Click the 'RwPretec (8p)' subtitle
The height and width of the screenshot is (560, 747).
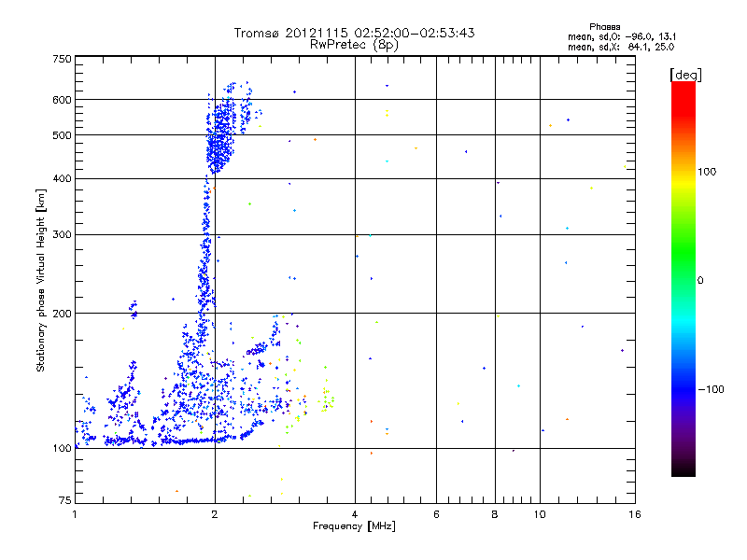(354, 45)
